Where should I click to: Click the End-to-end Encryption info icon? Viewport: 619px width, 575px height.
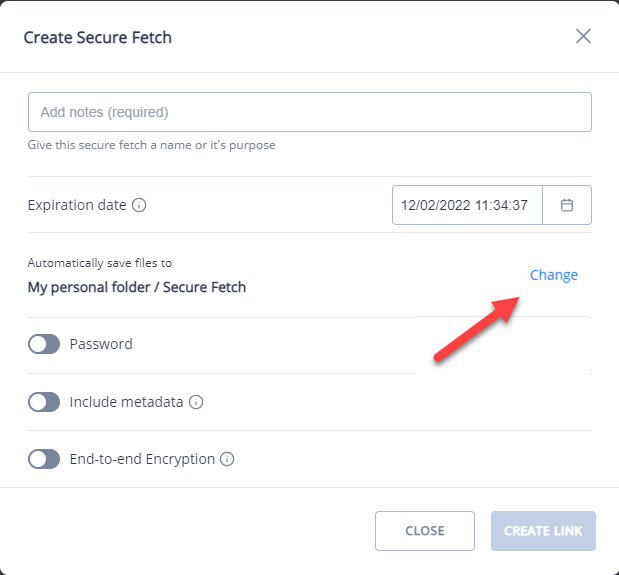227,459
